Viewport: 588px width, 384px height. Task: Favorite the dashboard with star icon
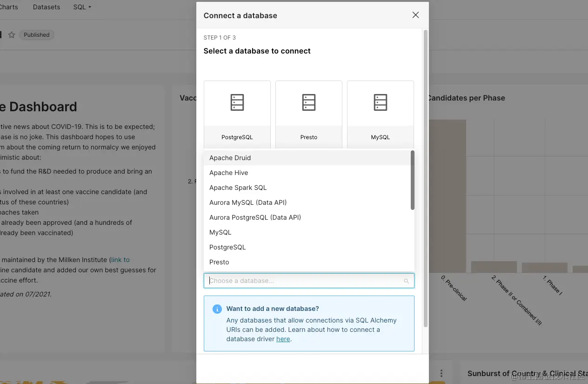(x=12, y=35)
